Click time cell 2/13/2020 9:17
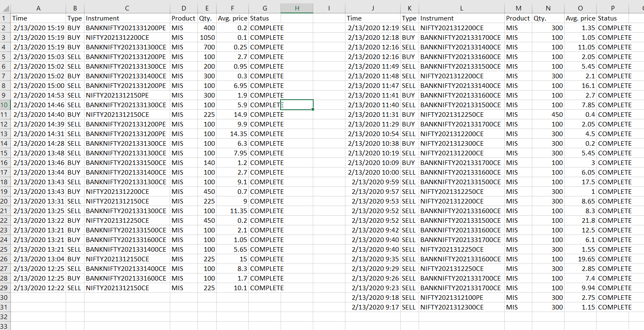 (373, 307)
